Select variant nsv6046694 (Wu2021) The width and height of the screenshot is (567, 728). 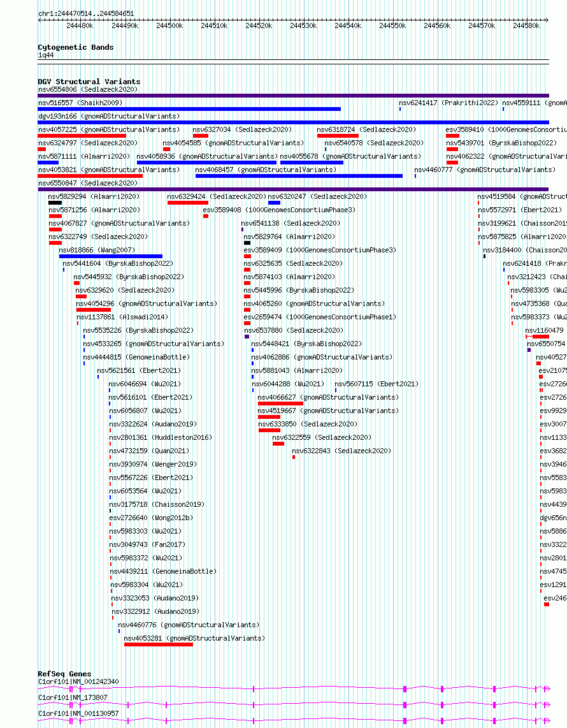coord(145,384)
